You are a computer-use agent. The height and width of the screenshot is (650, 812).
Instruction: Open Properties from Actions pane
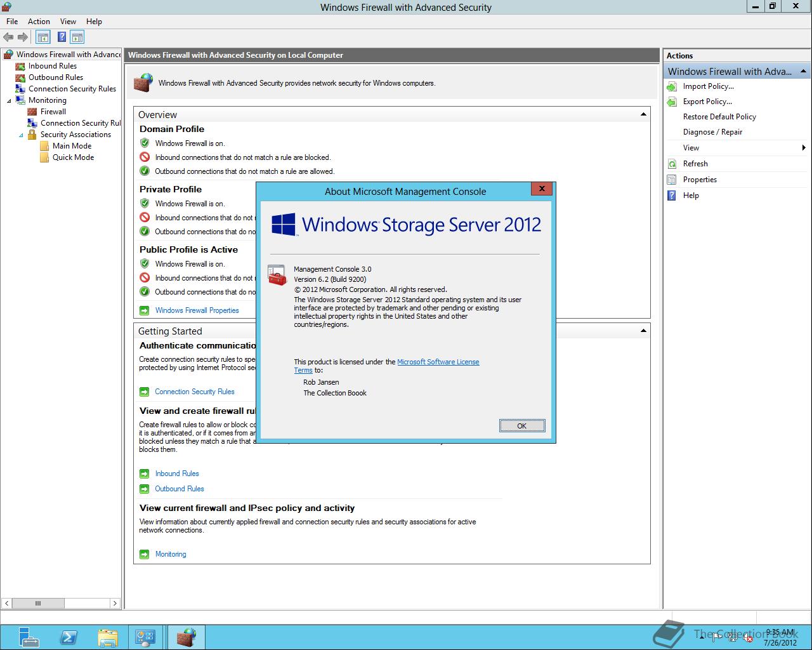tap(700, 180)
